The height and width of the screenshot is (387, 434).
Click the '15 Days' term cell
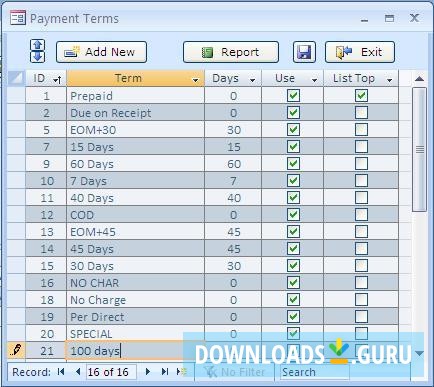pyautogui.click(x=135, y=147)
